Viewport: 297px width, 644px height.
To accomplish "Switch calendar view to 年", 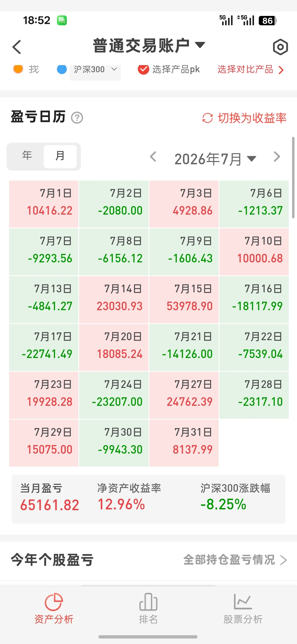I will [x=27, y=156].
